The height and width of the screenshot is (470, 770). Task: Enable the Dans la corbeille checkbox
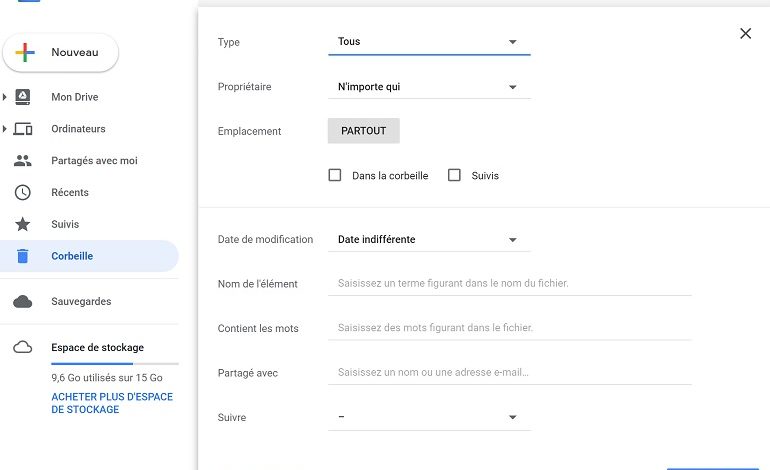(x=335, y=175)
